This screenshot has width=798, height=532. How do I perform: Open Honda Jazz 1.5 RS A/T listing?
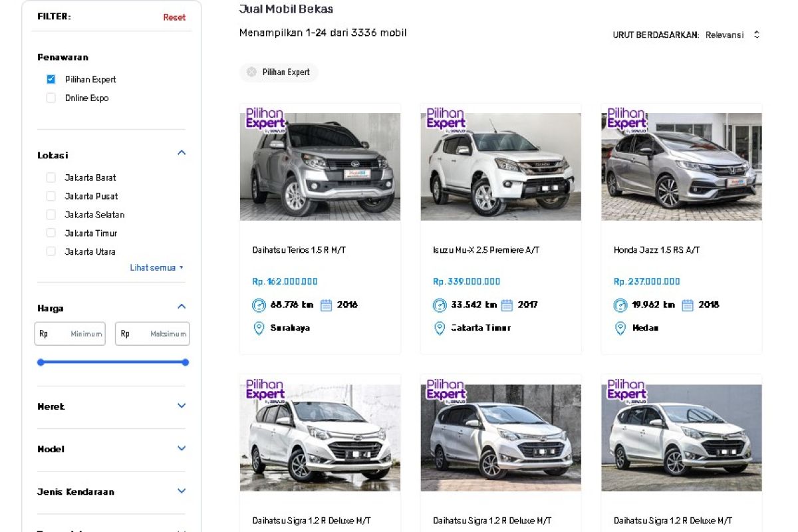click(657, 250)
